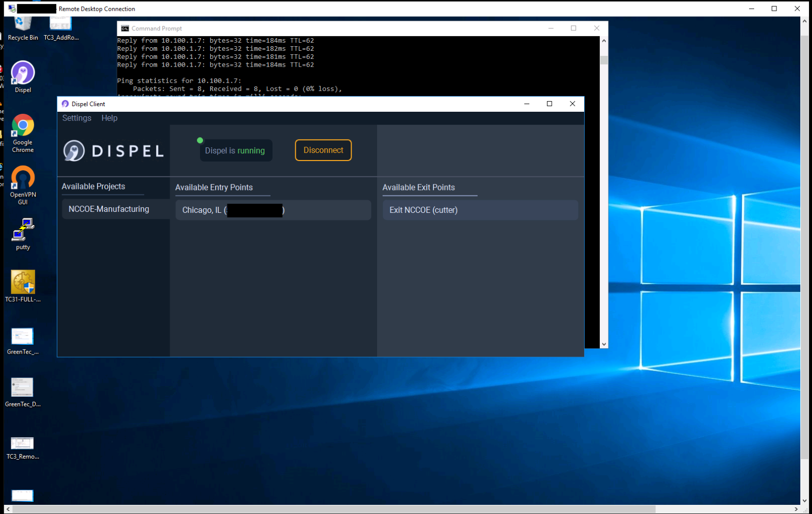The width and height of the screenshot is (812, 514).
Task: Select the Dispel desktop shortcut
Action: [x=23, y=77]
